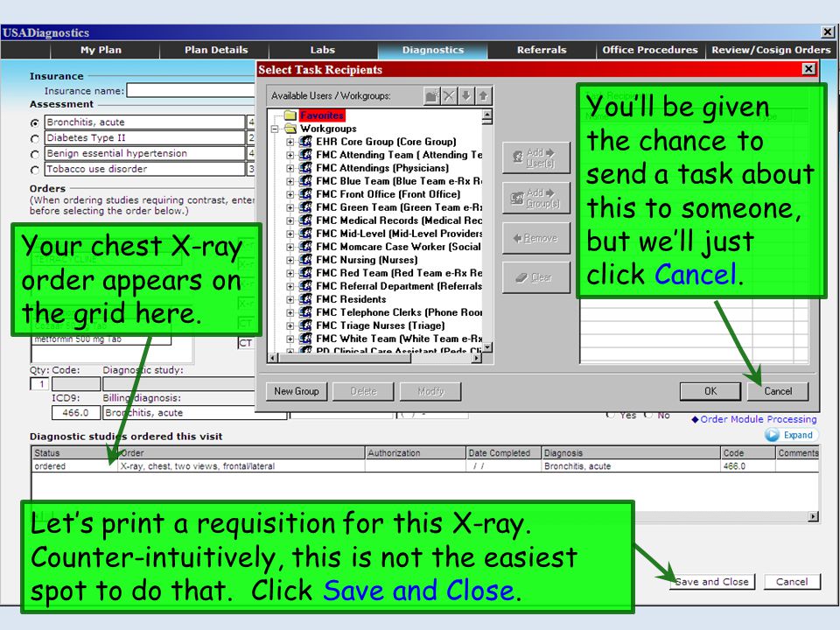
Task: Click the FMC Attendings (Physicians) group icon
Action: pyautogui.click(x=305, y=168)
